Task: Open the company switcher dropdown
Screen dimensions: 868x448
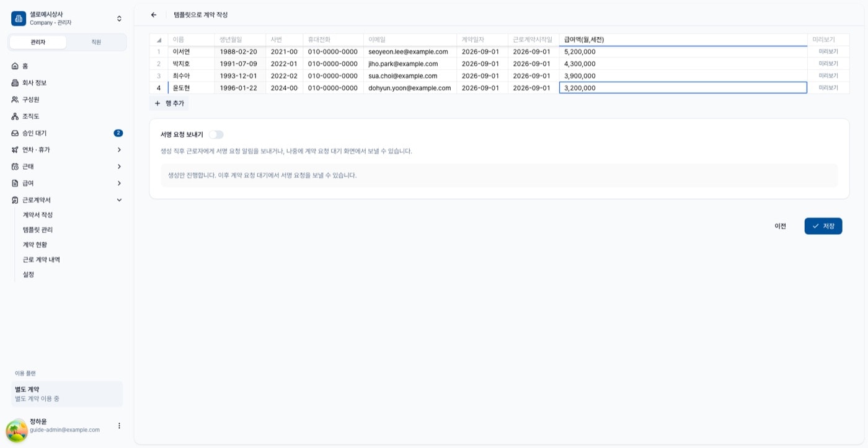Action: (x=119, y=19)
